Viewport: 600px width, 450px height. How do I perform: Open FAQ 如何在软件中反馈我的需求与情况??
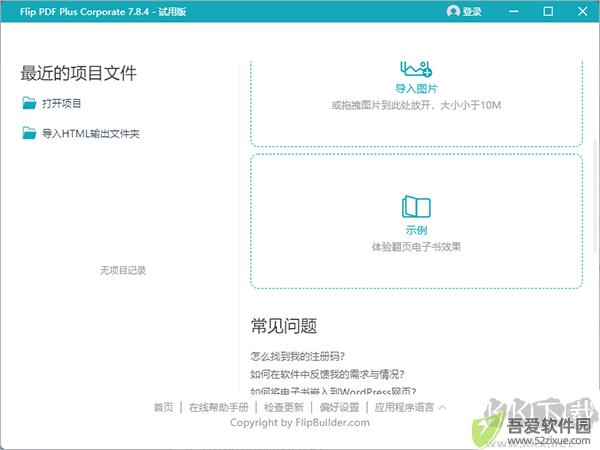(x=327, y=374)
